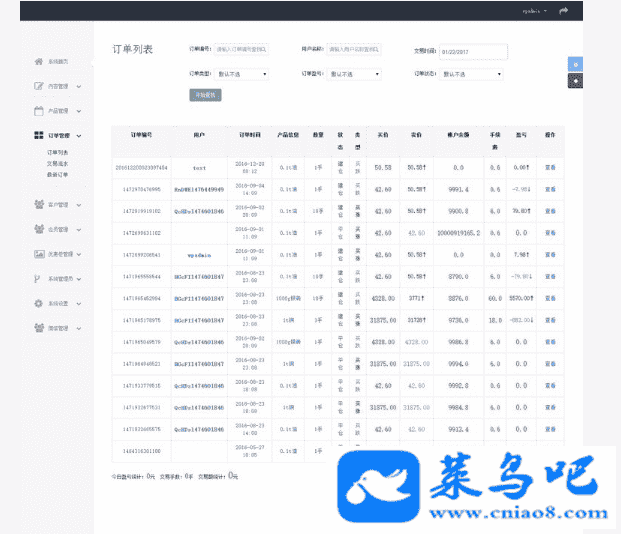Click the picture icon in the sidebar

pos(38,253)
